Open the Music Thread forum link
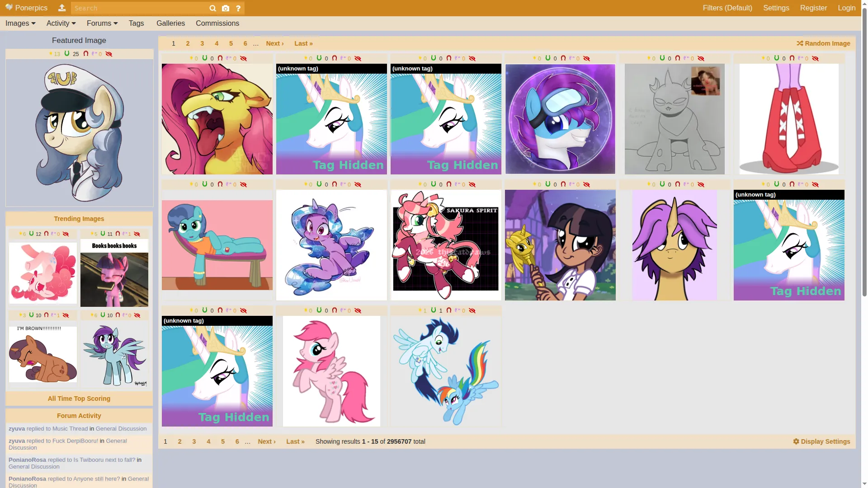This screenshot has height=488, width=868. point(70,429)
